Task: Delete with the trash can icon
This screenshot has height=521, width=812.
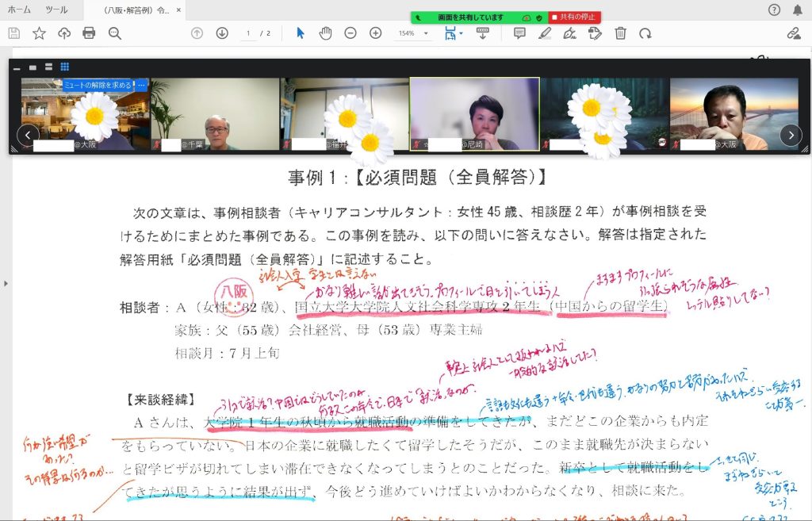Action: pyautogui.click(x=620, y=33)
